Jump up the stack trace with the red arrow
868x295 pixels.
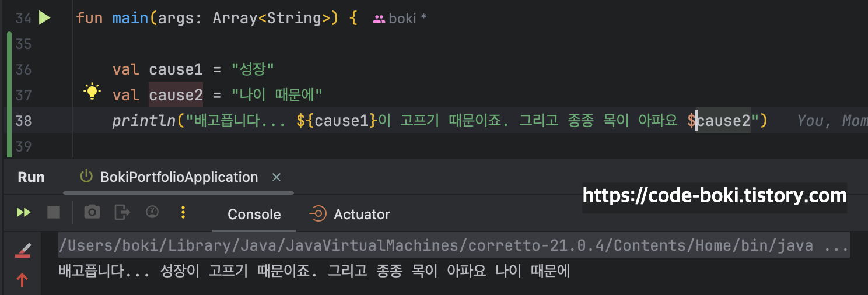tap(22, 280)
